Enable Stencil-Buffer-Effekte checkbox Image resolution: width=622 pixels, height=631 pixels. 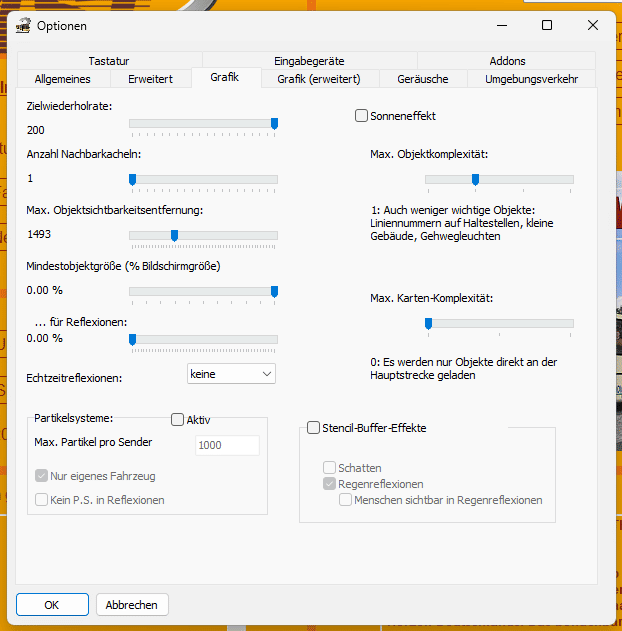314,428
